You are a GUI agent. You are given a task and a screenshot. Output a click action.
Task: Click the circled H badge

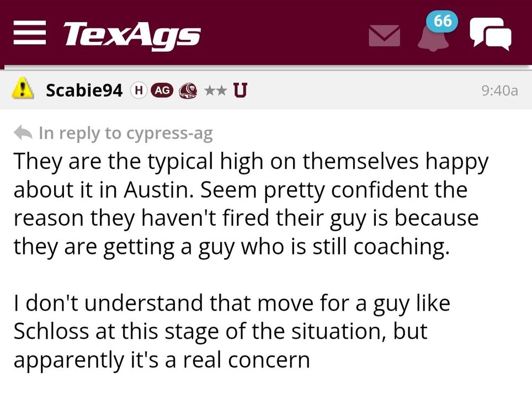(x=138, y=90)
